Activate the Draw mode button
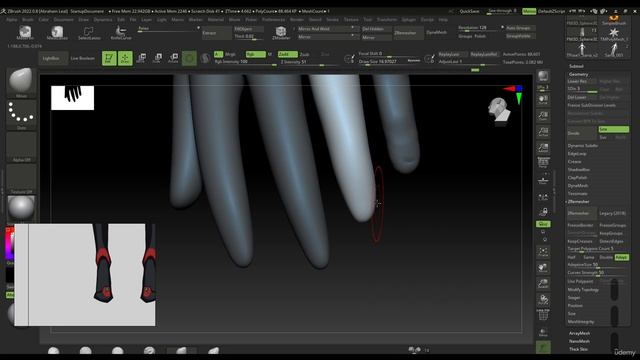640x360 pixels. pos(125,58)
